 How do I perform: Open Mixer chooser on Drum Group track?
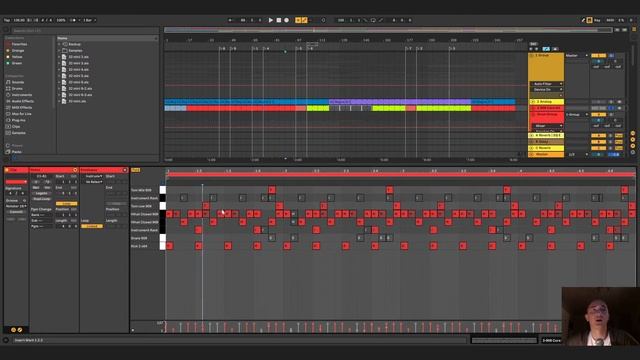(547, 126)
